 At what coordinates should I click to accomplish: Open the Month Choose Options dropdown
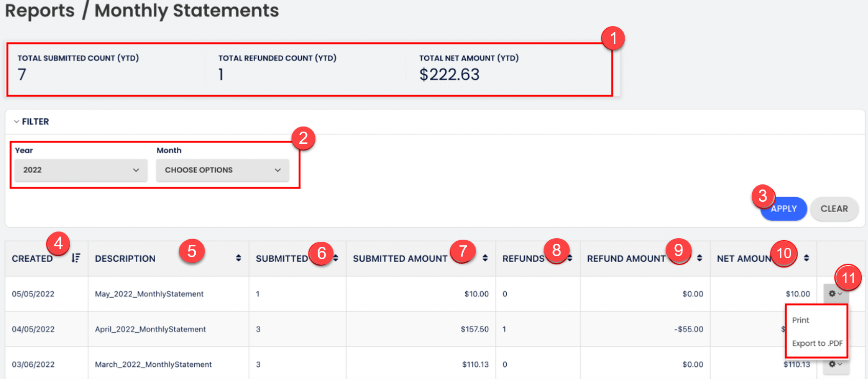(222, 170)
